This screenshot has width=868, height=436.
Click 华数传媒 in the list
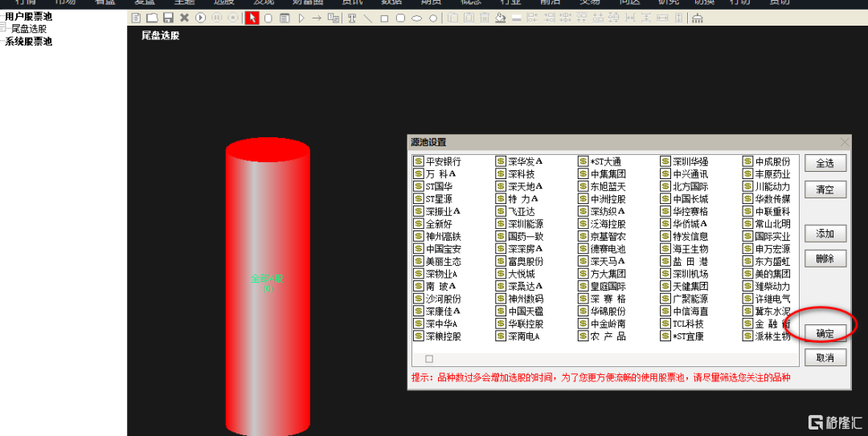(x=773, y=199)
